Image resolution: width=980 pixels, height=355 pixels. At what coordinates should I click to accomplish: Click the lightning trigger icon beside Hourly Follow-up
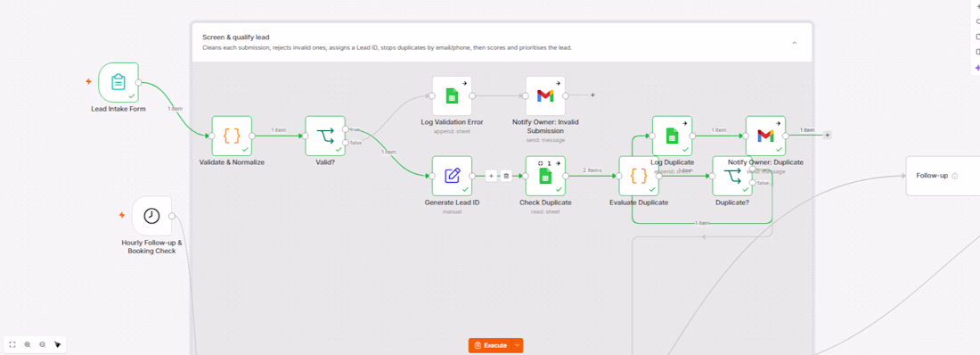[122, 215]
